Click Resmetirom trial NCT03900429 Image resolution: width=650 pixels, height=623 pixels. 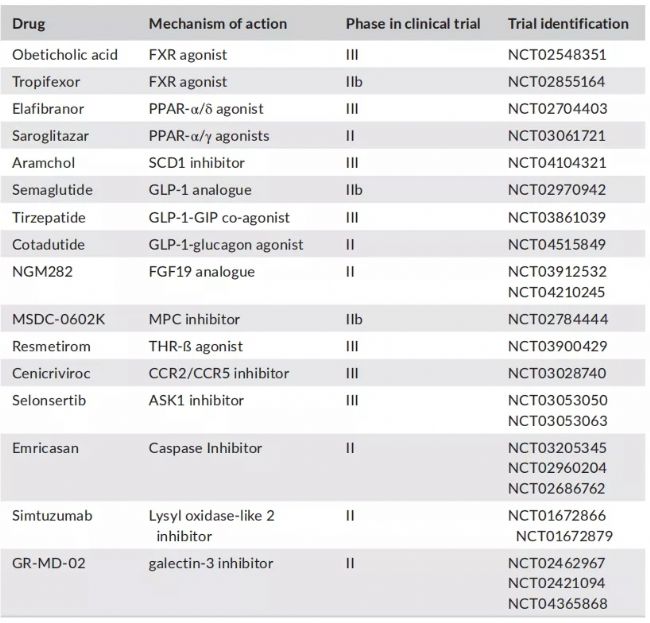(557, 346)
